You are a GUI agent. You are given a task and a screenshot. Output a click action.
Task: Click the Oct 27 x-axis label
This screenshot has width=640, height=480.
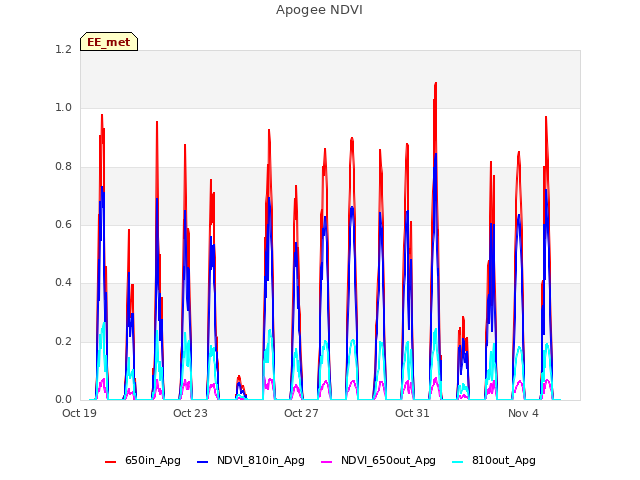(x=301, y=413)
